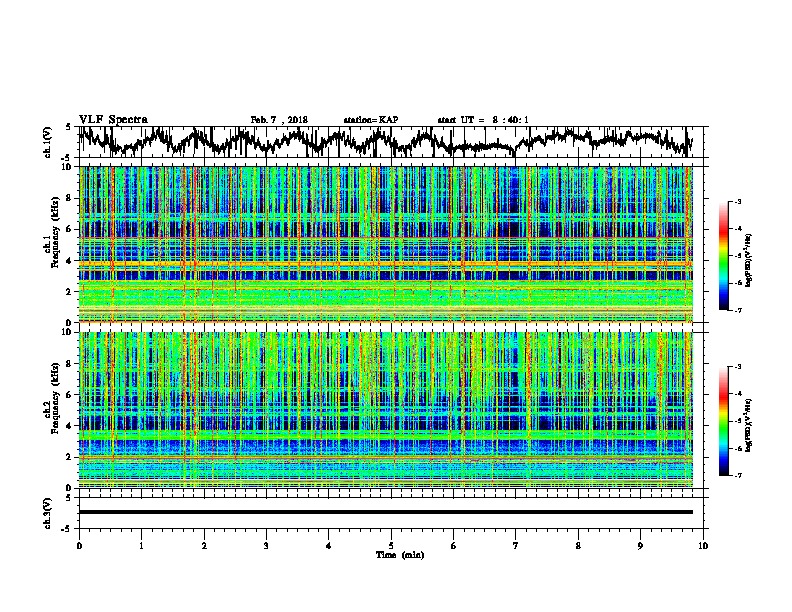Click time axis tick label "7"
The image size is (792, 612).
[516, 546]
